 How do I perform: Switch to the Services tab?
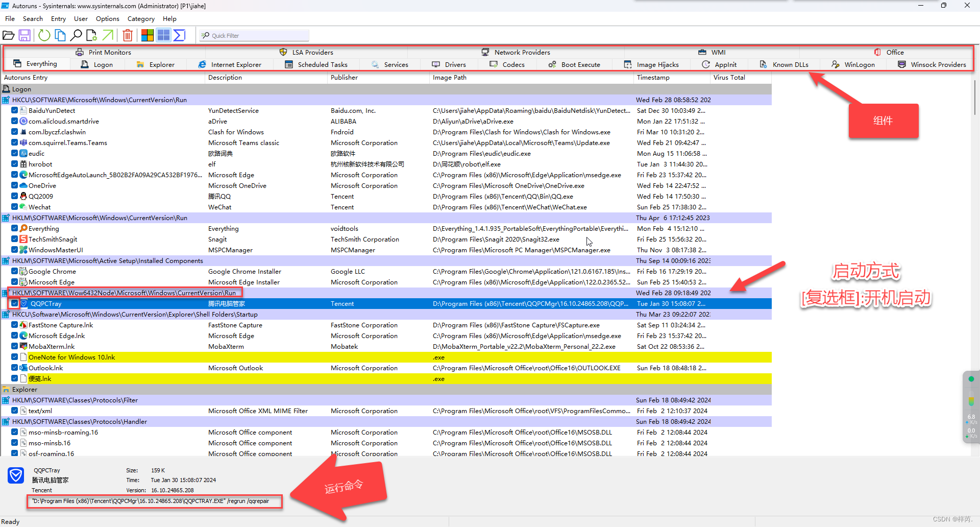[x=390, y=64]
